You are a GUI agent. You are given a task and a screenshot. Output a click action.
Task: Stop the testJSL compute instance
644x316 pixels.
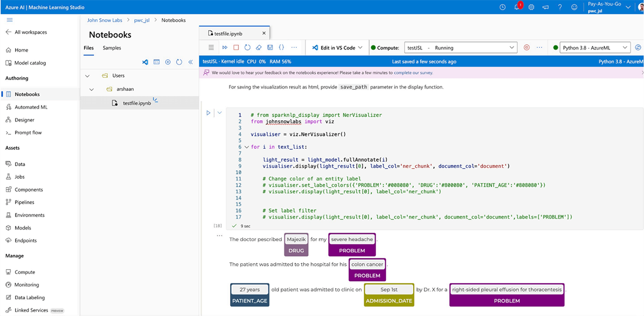tap(526, 47)
